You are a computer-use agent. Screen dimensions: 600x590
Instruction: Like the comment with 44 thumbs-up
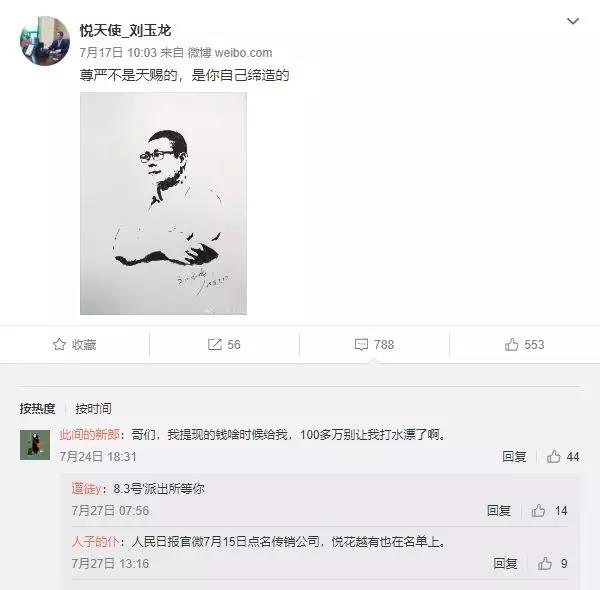click(553, 456)
